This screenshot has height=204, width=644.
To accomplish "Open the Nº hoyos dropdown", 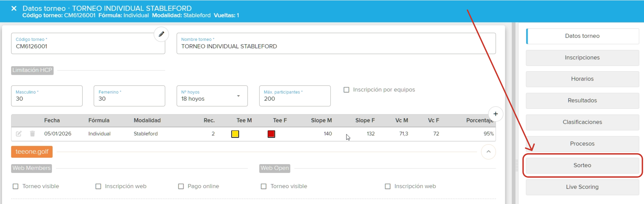I will point(212,96).
